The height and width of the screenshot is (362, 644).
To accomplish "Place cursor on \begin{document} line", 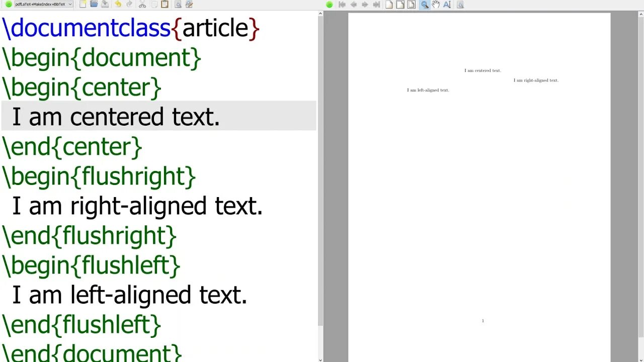I will pos(102,58).
